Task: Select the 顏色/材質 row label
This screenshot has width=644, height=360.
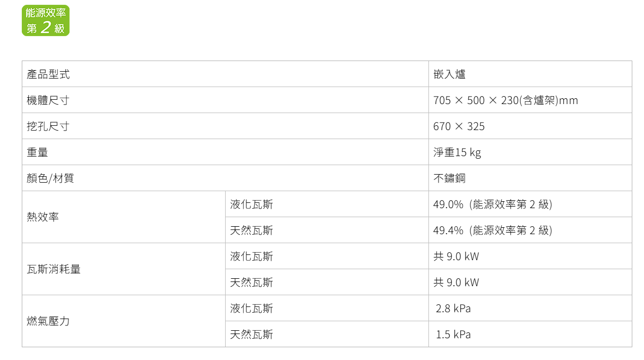Action: (x=225, y=178)
